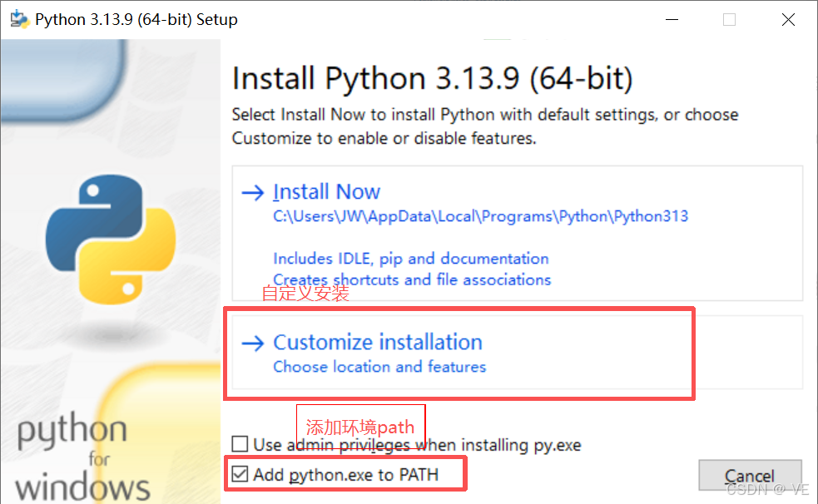Click the 'Select Install Now to install' description text
This screenshot has width=818, height=504.
point(485,126)
